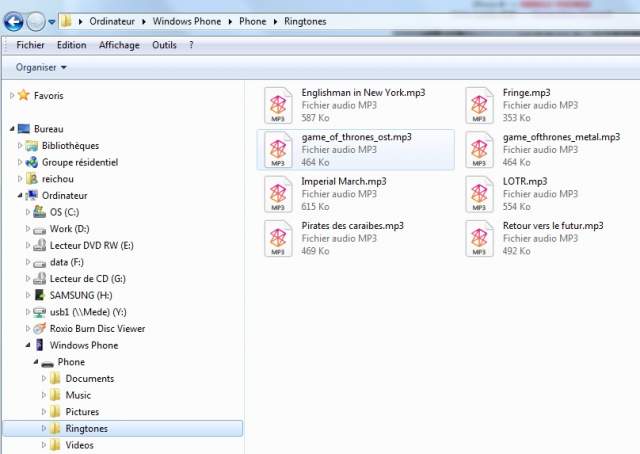
Task: Open the Organiser dropdown menu
Action: pos(41,67)
